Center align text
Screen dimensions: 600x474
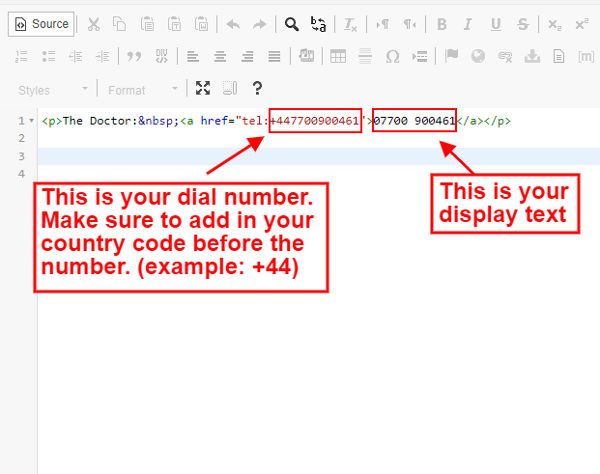tap(220, 57)
